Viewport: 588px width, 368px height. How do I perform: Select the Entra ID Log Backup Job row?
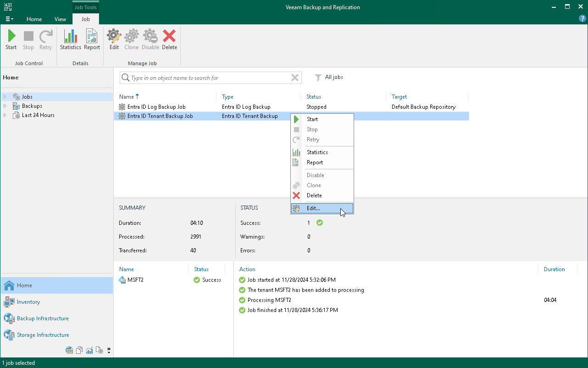click(291, 107)
